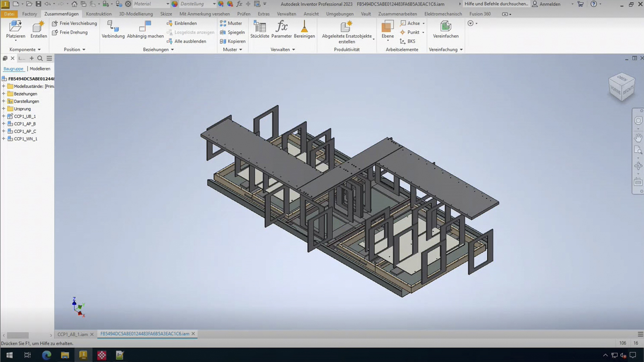Open the Zusammenarbeiten ribbon tab

pyautogui.click(x=397, y=14)
